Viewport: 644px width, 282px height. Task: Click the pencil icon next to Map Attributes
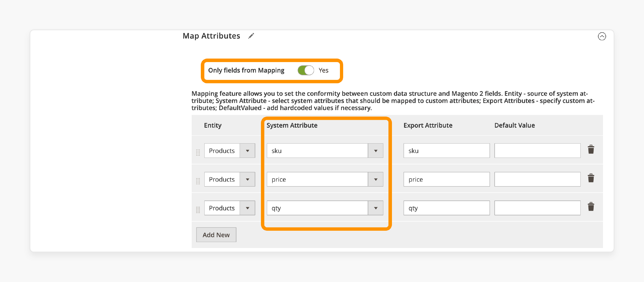tap(251, 36)
